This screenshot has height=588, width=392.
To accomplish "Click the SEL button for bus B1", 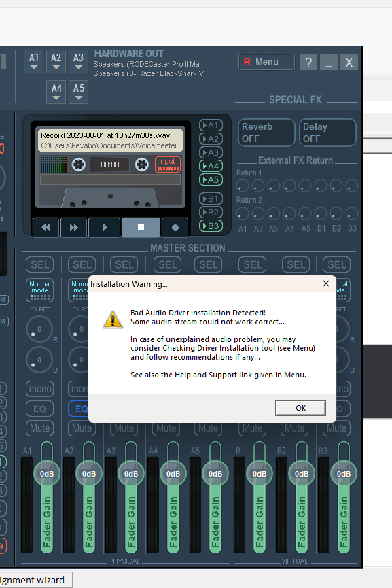I will pyautogui.click(x=253, y=264).
